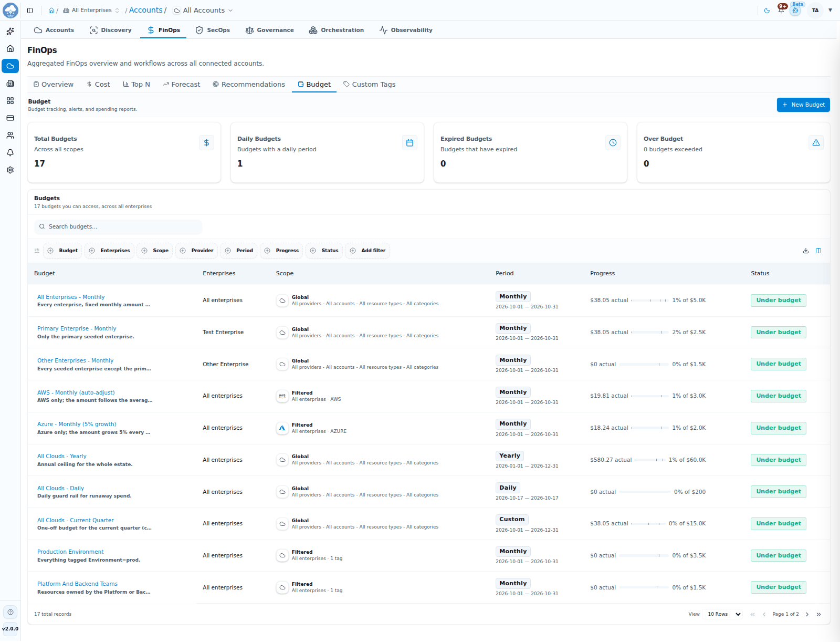Viewport: 840px width, 642px height.
Task: Open Production Environment budget link
Action: coord(70,552)
